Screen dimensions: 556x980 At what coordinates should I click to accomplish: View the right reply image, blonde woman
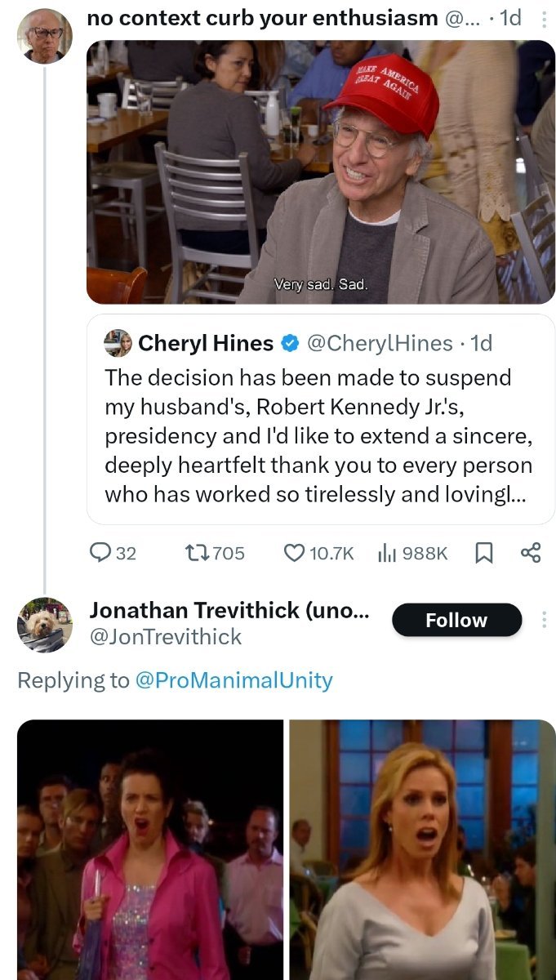[x=422, y=849]
